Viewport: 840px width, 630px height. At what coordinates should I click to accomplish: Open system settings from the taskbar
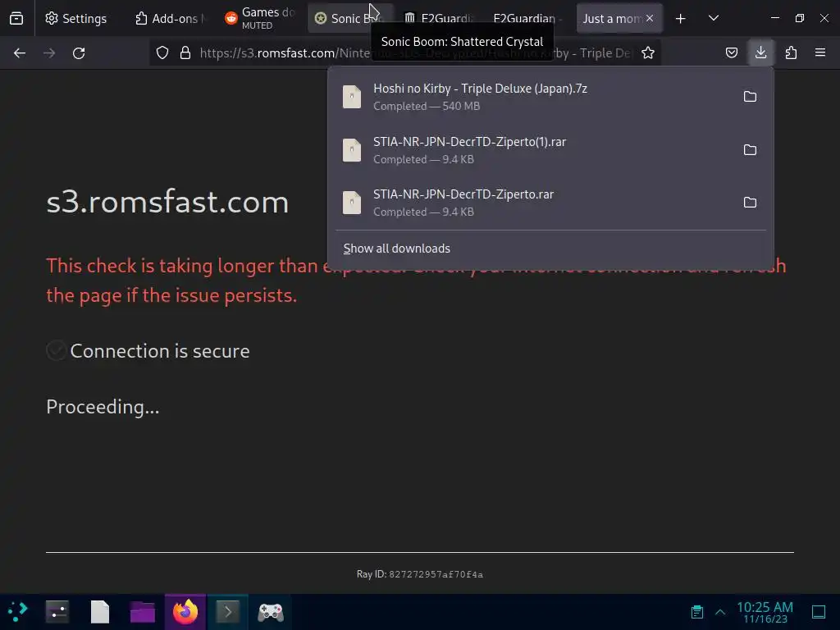pyautogui.click(x=57, y=612)
